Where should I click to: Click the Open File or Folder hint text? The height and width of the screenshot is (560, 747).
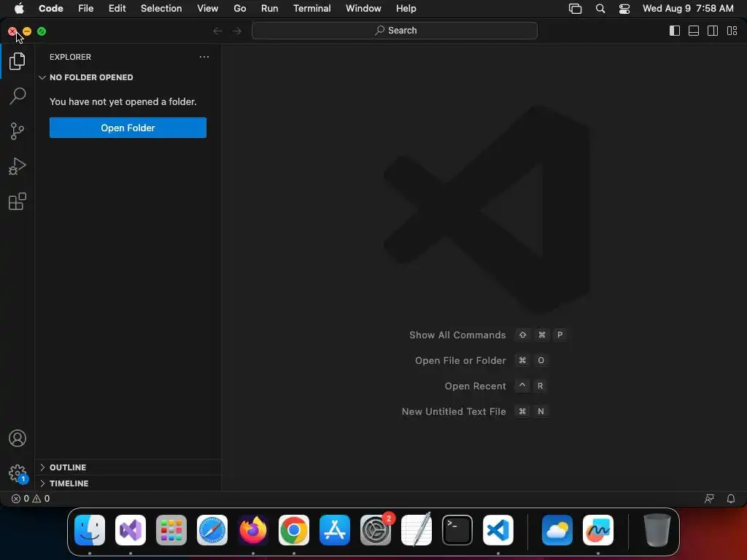[x=460, y=360]
